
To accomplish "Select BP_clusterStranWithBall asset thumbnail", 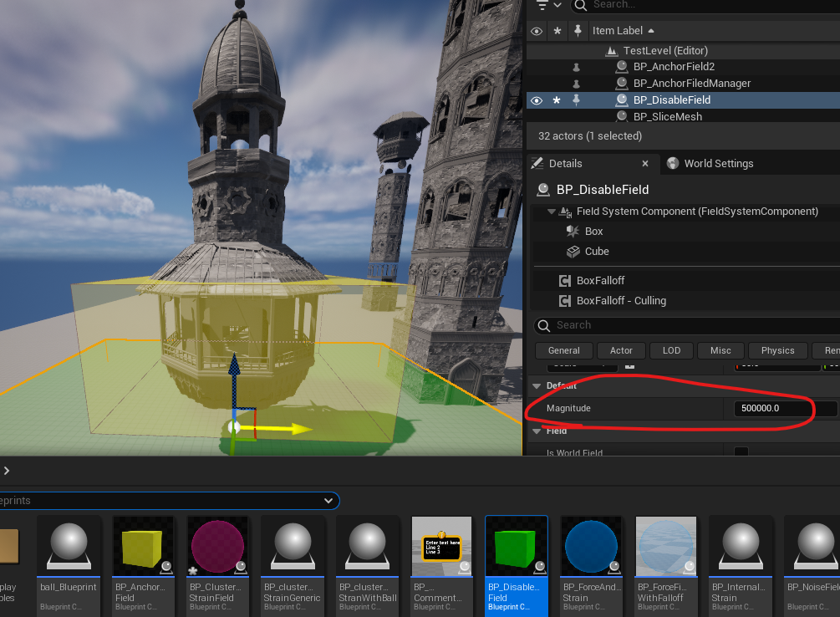I will pos(367,546).
